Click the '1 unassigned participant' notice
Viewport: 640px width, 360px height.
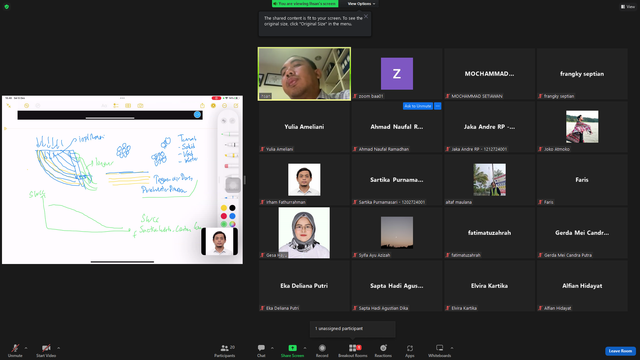353,329
